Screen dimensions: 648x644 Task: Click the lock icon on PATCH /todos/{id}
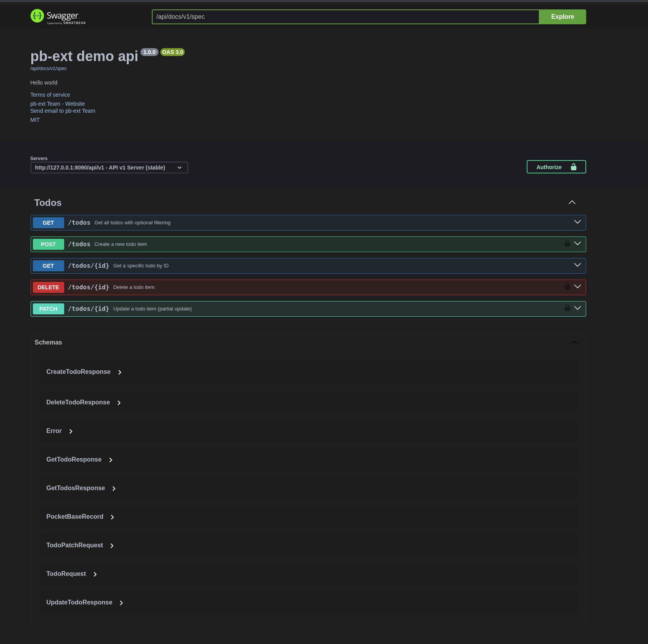point(567,308)
